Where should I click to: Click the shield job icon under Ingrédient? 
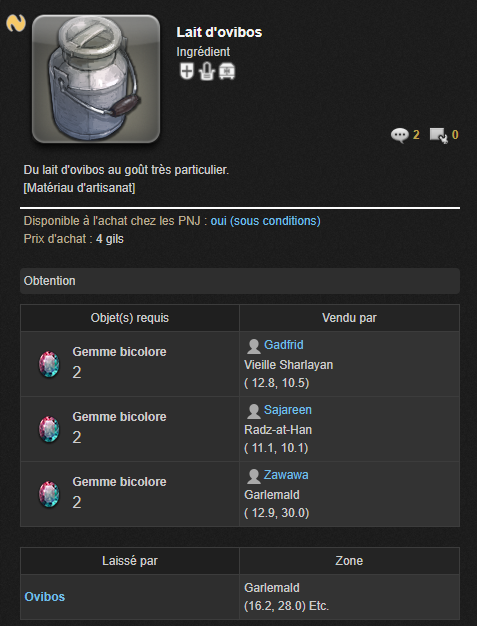point(186,72)
